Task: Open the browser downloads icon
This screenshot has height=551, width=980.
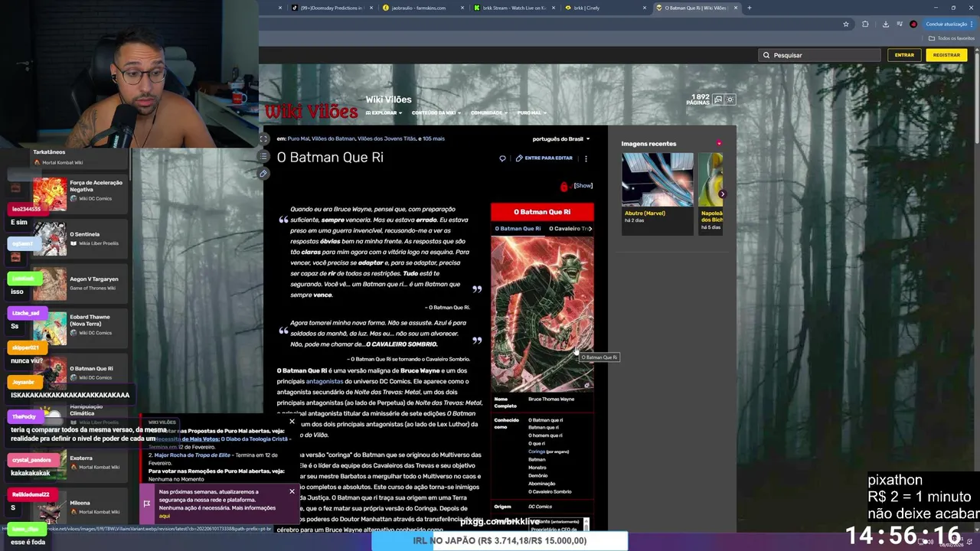Action: point(885,24)
